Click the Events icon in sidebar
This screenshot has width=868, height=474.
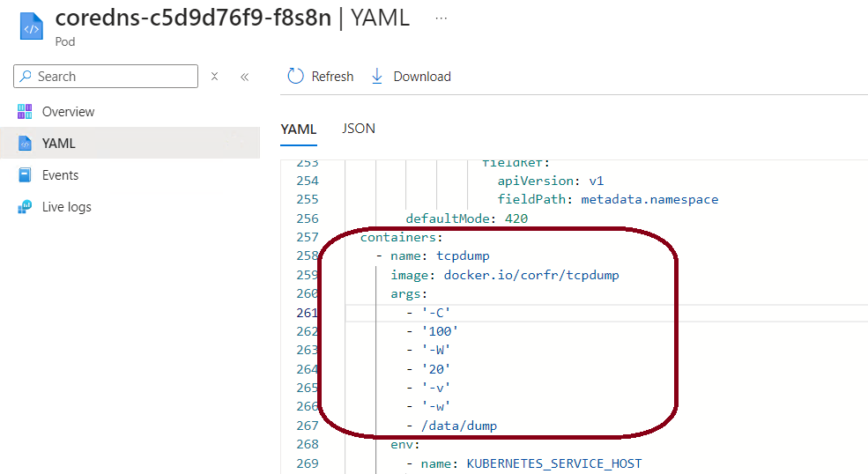point(25,175)
